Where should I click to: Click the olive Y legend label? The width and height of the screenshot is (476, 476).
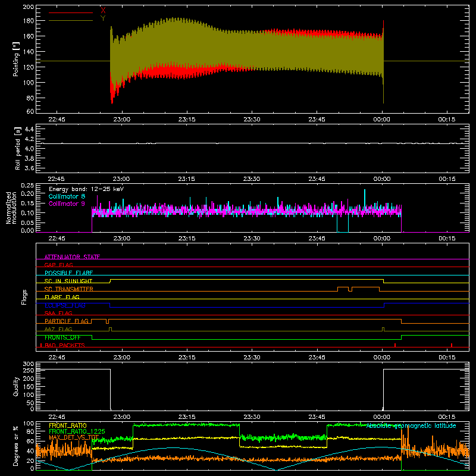(103, 18)
